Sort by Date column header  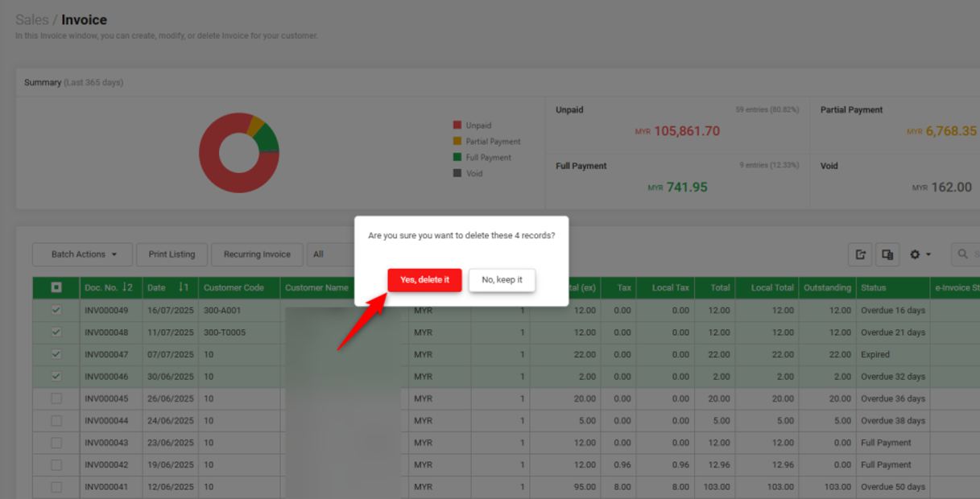point(171,287)
